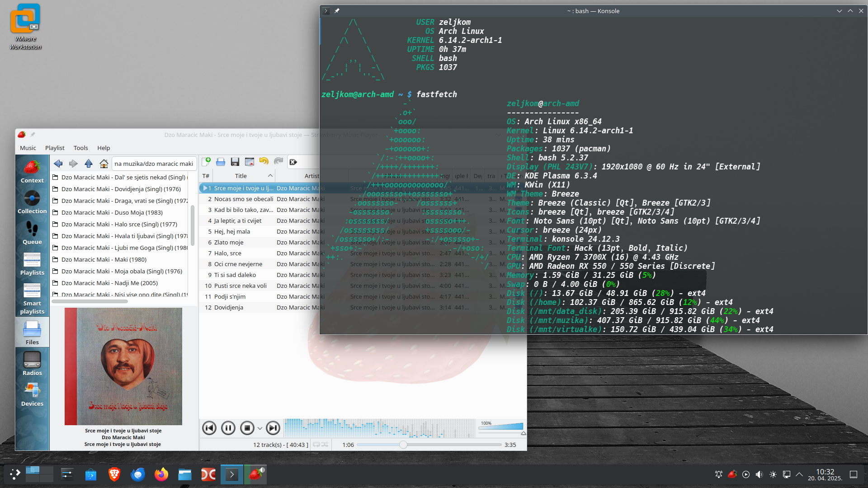This screenshot has width=868, height=488.
Task: Select track 'Nocas smo se obecali'
Action: (x=244, y=199)
